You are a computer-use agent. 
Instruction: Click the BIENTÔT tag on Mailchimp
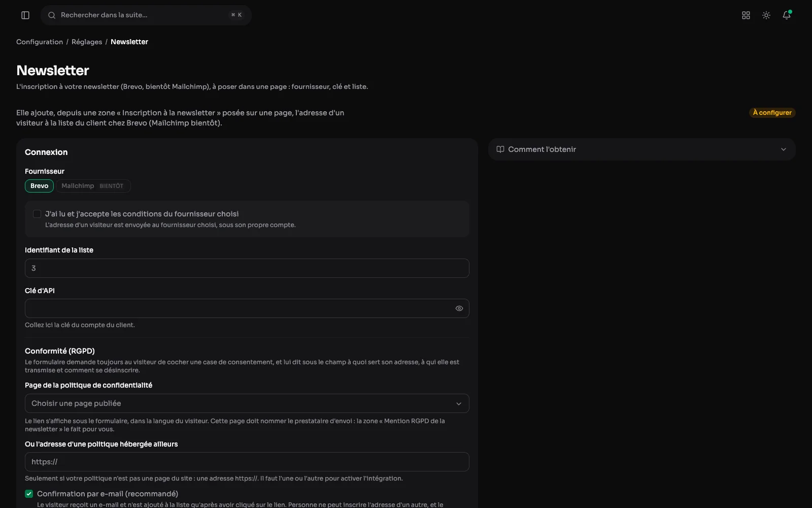coord(112,186)
